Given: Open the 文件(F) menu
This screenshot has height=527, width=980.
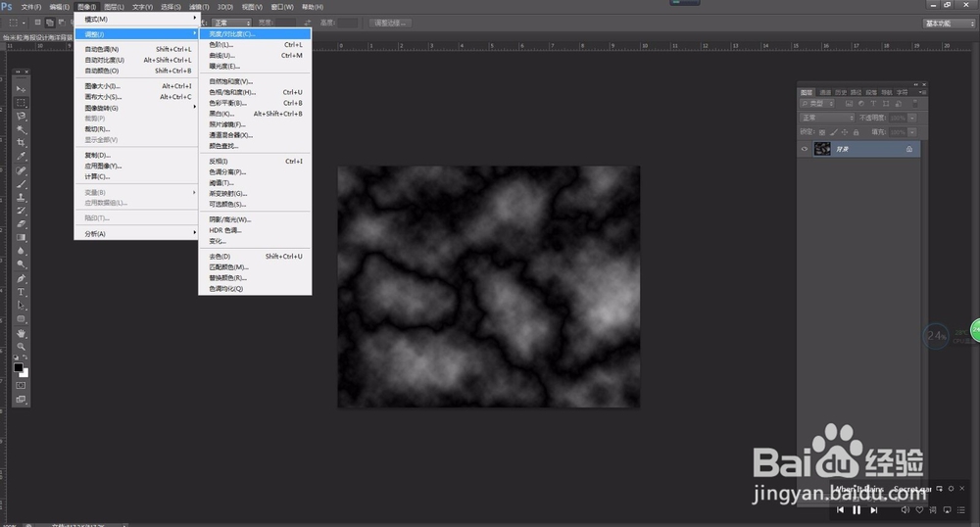Looking at the screenshot, I should coord(30,7).
